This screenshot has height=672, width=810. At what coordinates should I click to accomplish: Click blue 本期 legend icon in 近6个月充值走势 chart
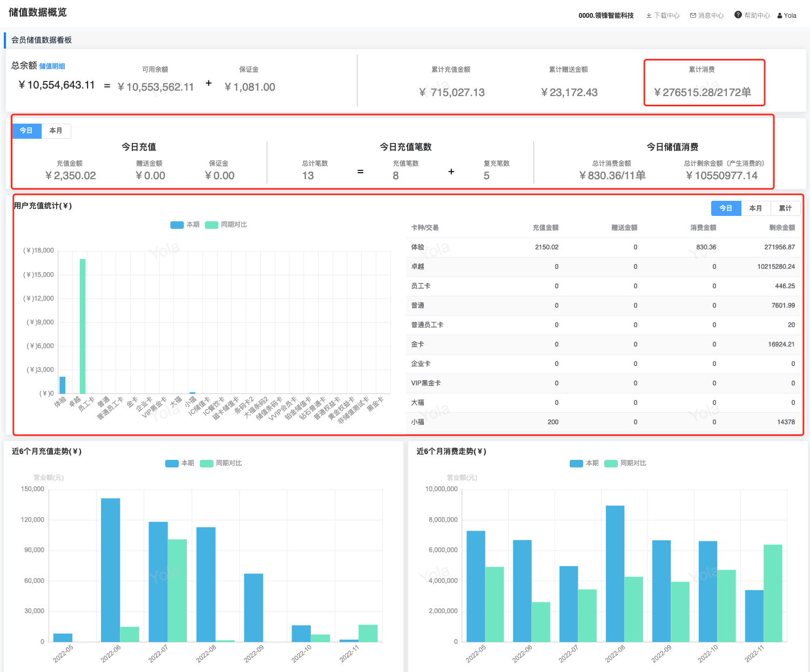pos(172,464)
